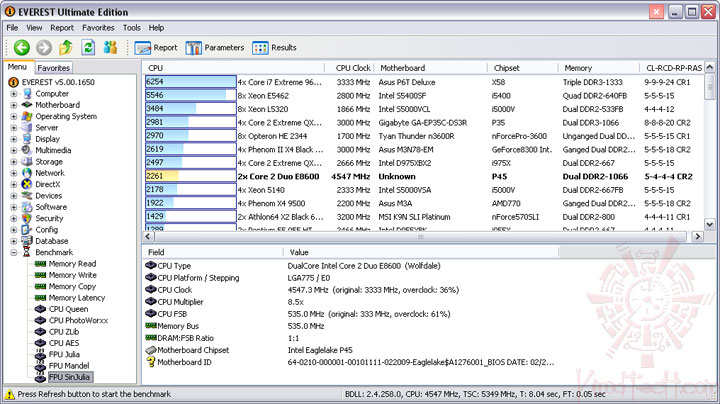This screenshot has height=404, width=720.
Task: Select the Software icon in tree
Action: (x=27, y=207)
